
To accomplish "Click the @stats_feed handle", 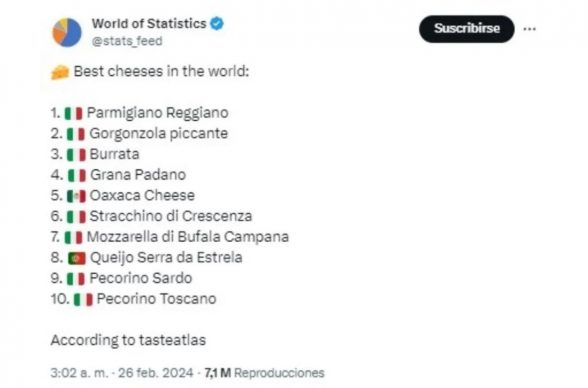I will tap(127, 41).
